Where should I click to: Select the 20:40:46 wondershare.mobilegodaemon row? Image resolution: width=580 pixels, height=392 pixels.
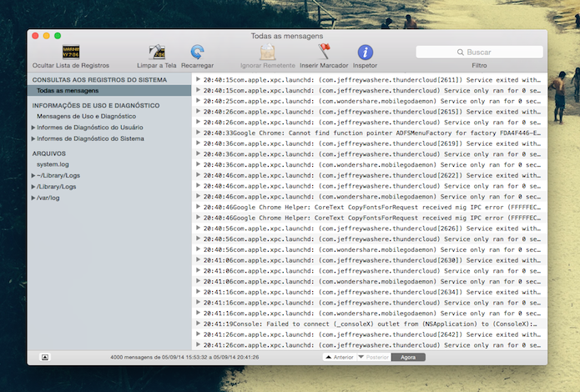pyautogui.click(x=370, y=197)
